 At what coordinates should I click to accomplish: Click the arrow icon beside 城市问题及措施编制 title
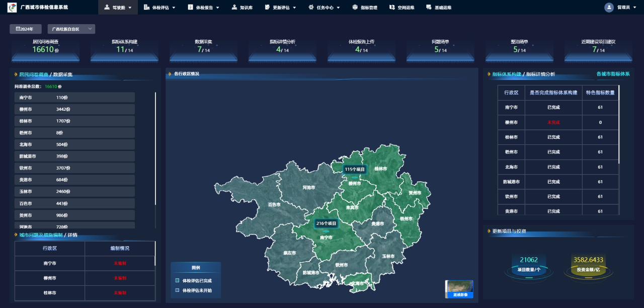click(x=16, y=235)
